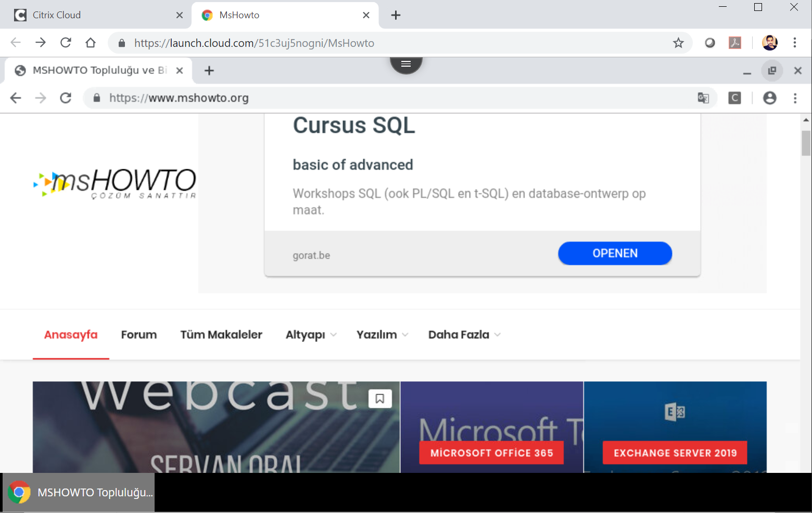Go forward in the outer browser
812x513 pixels.
click(41, 43)
